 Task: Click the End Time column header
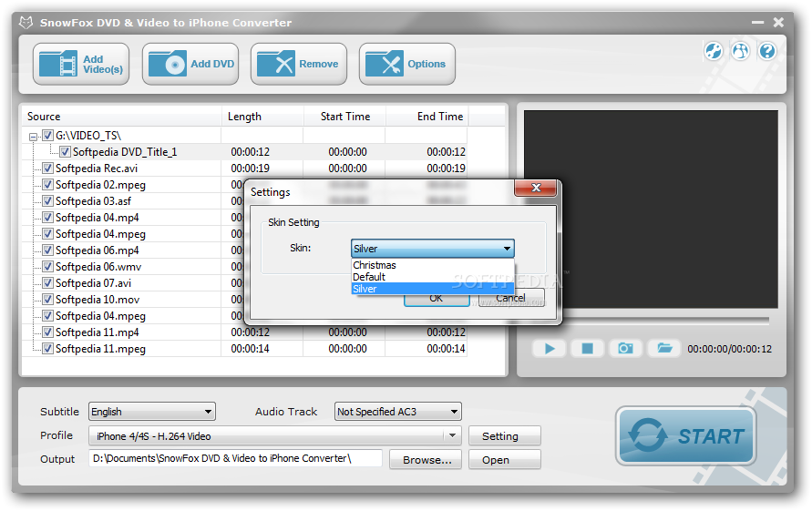coord(427,117)
